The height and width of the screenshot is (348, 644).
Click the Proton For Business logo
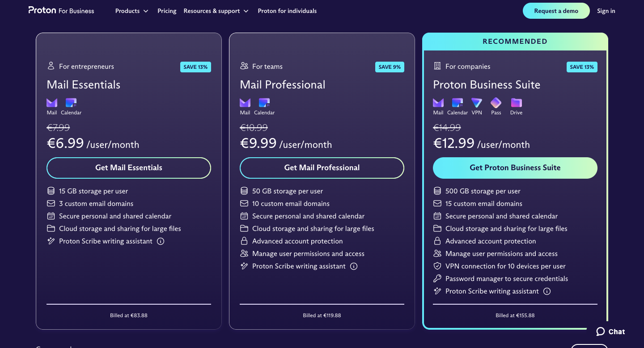(x=61, y=11)
